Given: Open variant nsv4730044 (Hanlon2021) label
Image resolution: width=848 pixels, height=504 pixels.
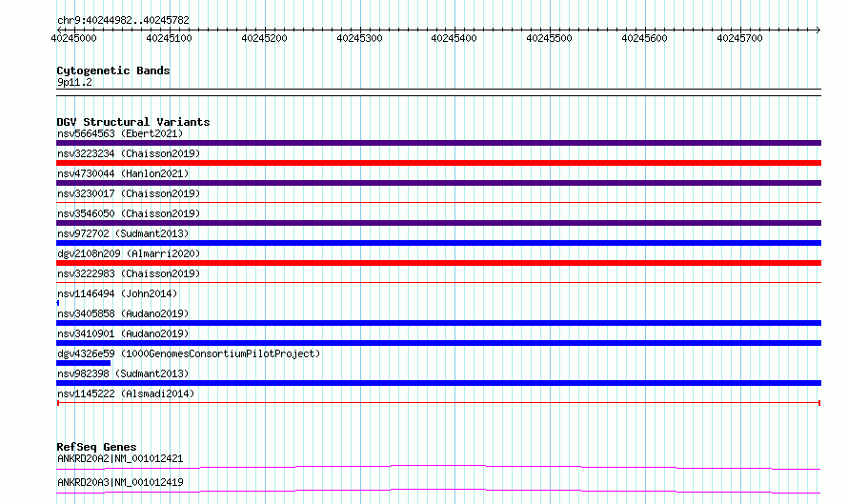Looking at the screenshot, I should point(123,173).
